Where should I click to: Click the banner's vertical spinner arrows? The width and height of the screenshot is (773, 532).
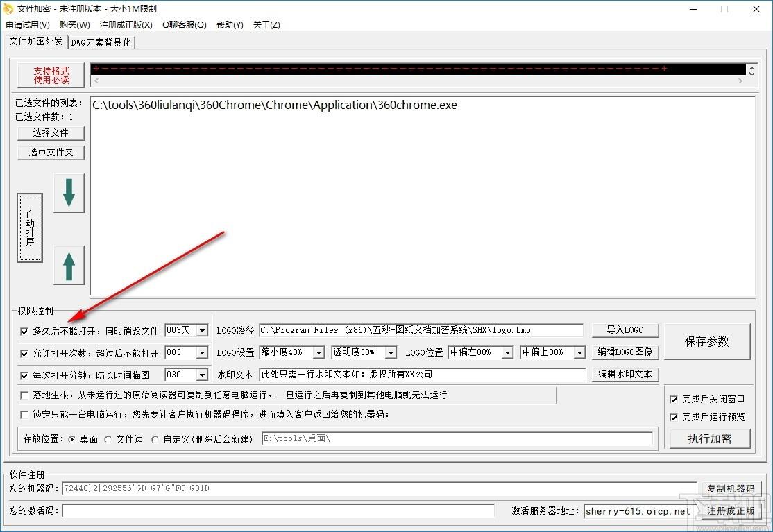(751, 71)
